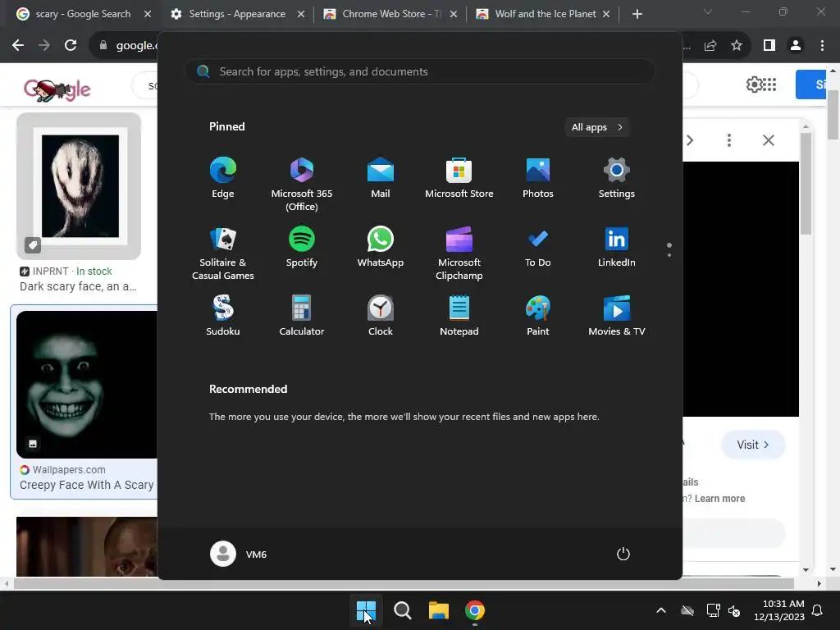Open Movies & TV app
Viewport: 840px width, 630px height.
click(x=617, y=316)
